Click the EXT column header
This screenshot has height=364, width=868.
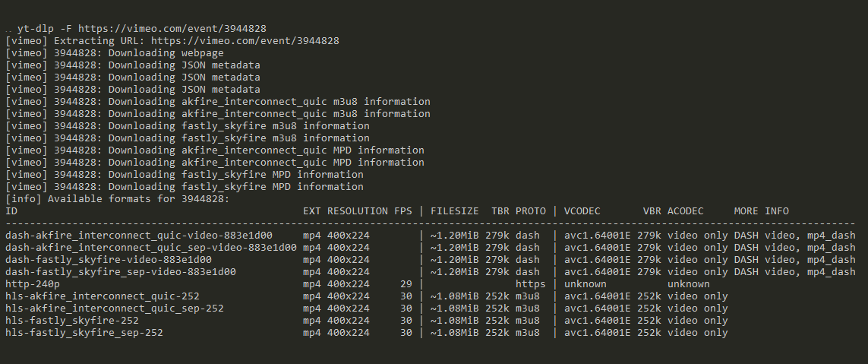tap(312, 210)
